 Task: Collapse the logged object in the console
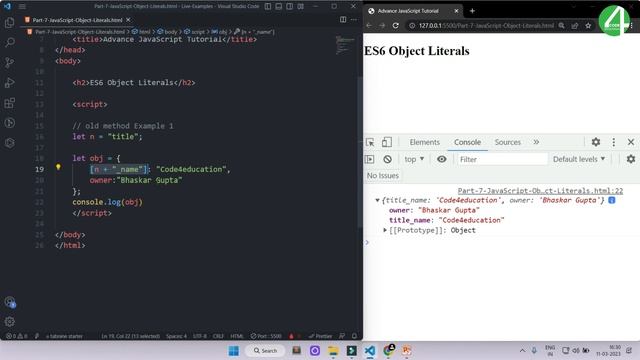[x=377, y=200]
